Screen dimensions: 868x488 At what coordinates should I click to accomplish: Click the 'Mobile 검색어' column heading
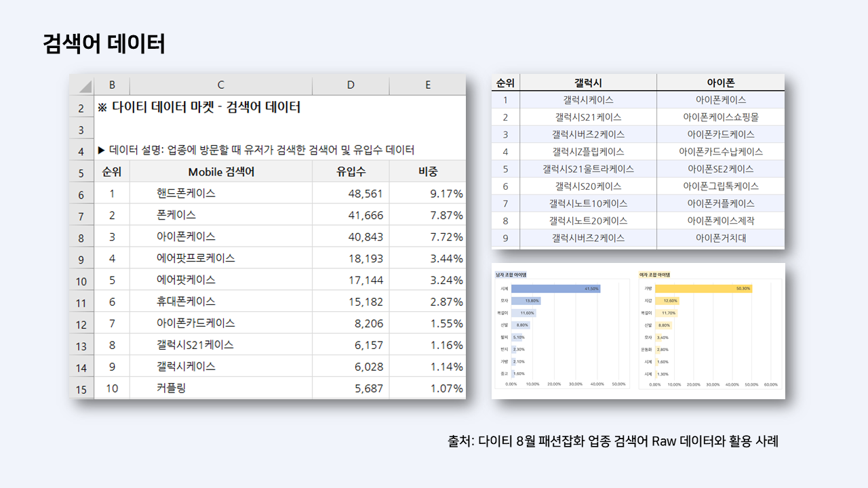221,171
